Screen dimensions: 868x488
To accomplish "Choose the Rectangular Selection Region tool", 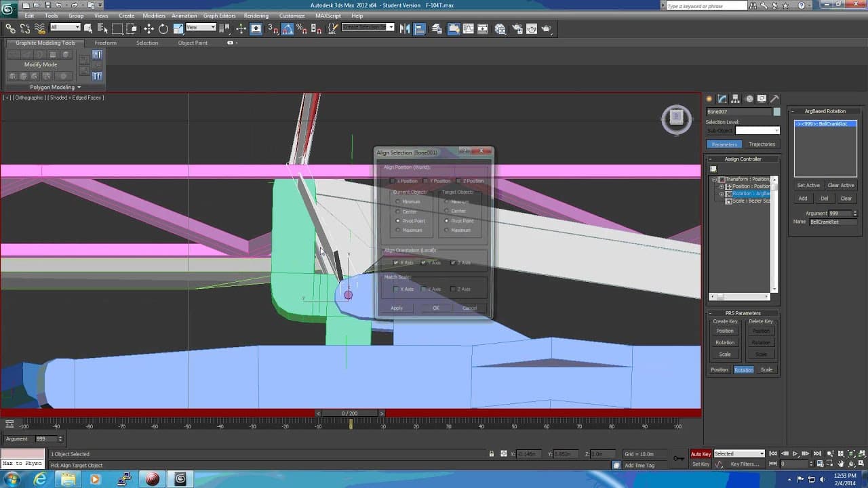I will coord(117,28).
